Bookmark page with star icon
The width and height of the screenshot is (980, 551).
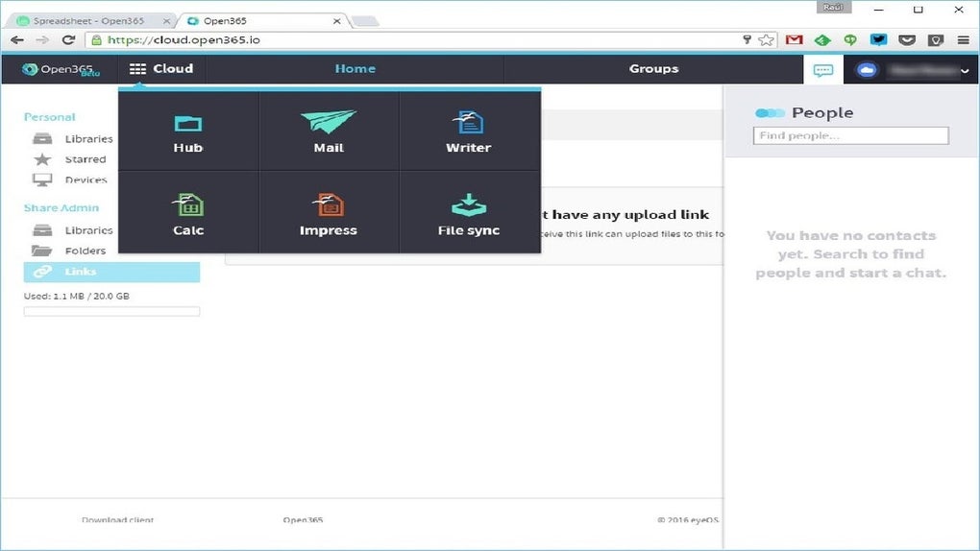pyautogui.click(x=766, y=40)
